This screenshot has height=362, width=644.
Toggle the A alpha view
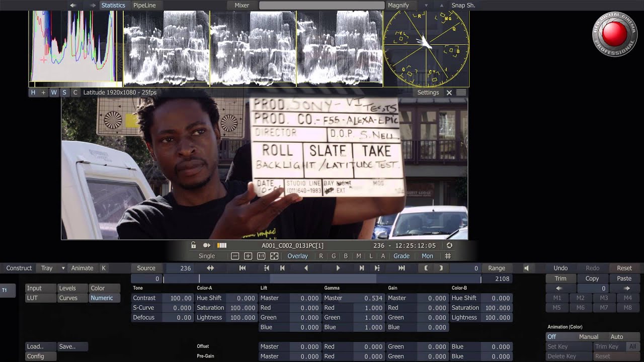point(383,256)
